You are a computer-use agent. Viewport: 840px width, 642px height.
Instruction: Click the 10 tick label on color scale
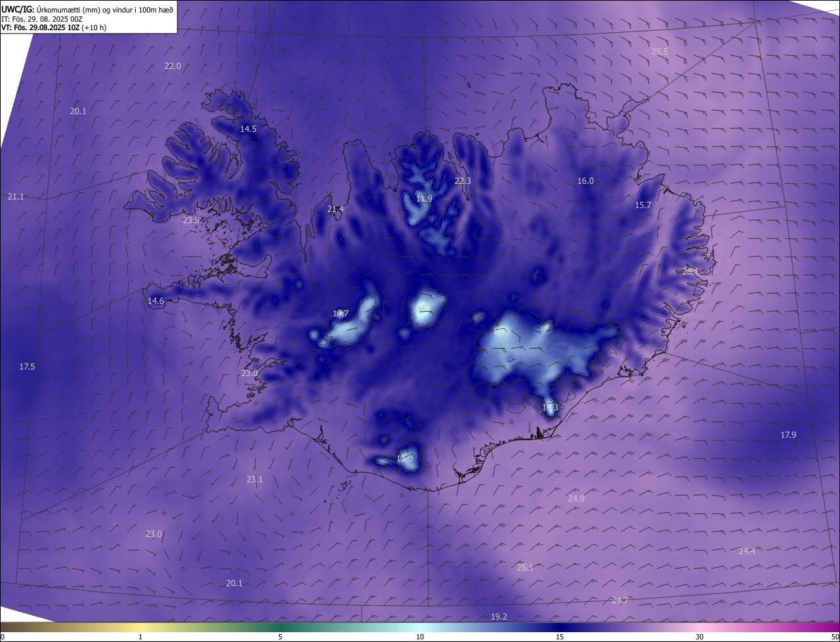click(420, 637)
